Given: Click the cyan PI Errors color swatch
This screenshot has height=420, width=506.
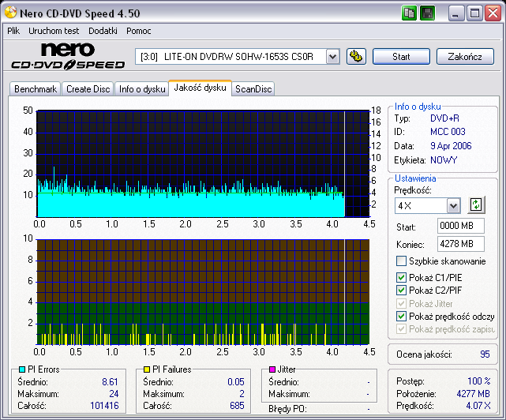Looking at the screenshot, I should [21, 369].
